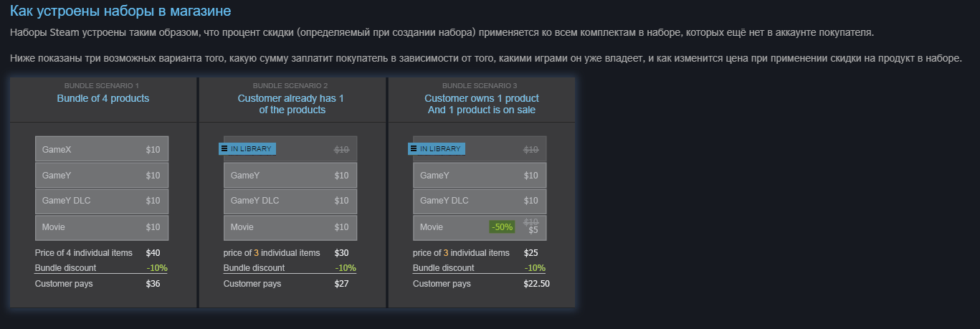Select the GameY row in scenario 3
This screenshot has height=329, width=980.
[480, 175]
